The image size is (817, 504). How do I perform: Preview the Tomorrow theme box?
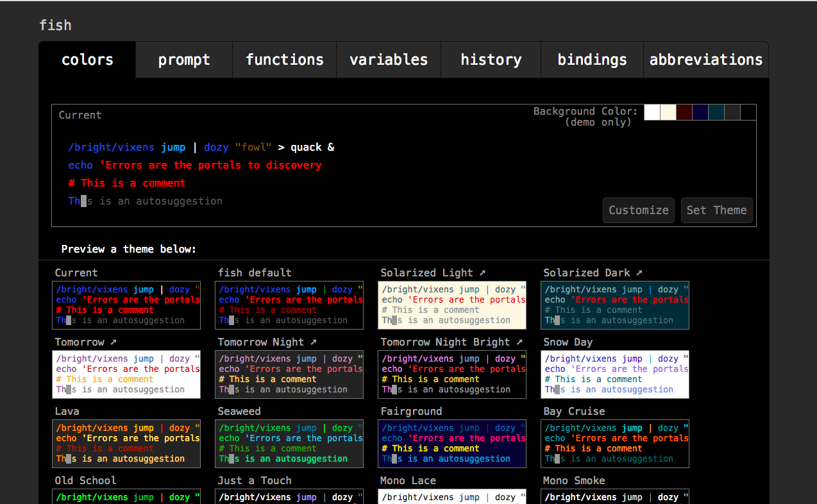126,374
